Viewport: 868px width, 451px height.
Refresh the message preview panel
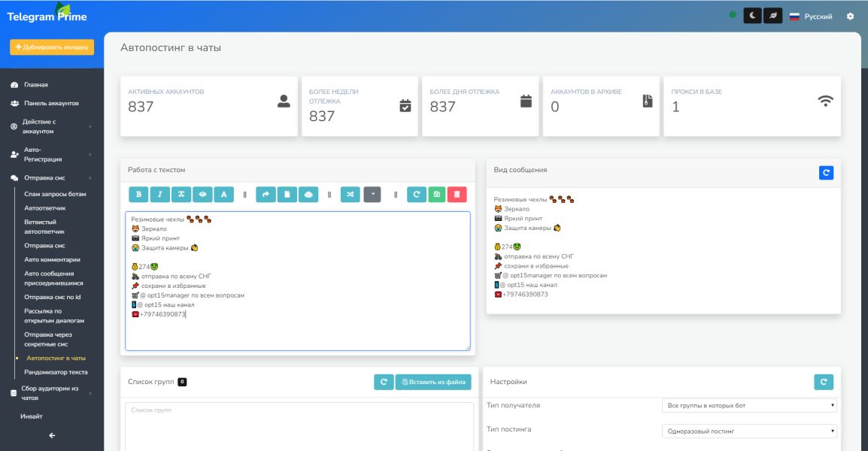[x=826, y=173]
